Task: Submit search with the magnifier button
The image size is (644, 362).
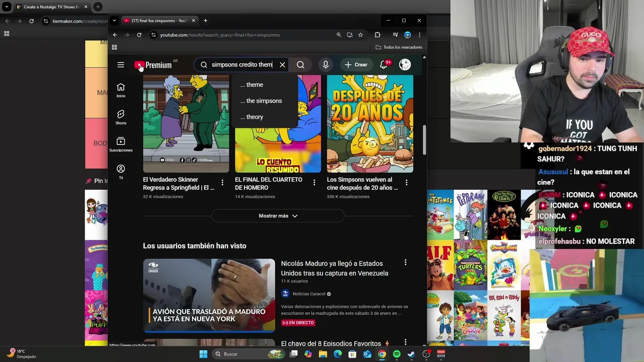Action: click(x=300, y=65)
